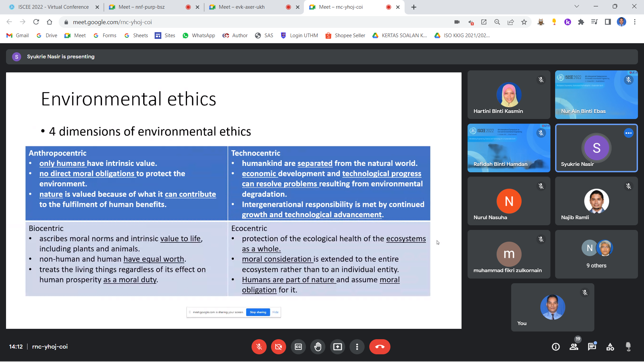Go back in browser history
The width and height of the screenshot is (644, 362).
(9, 22)
